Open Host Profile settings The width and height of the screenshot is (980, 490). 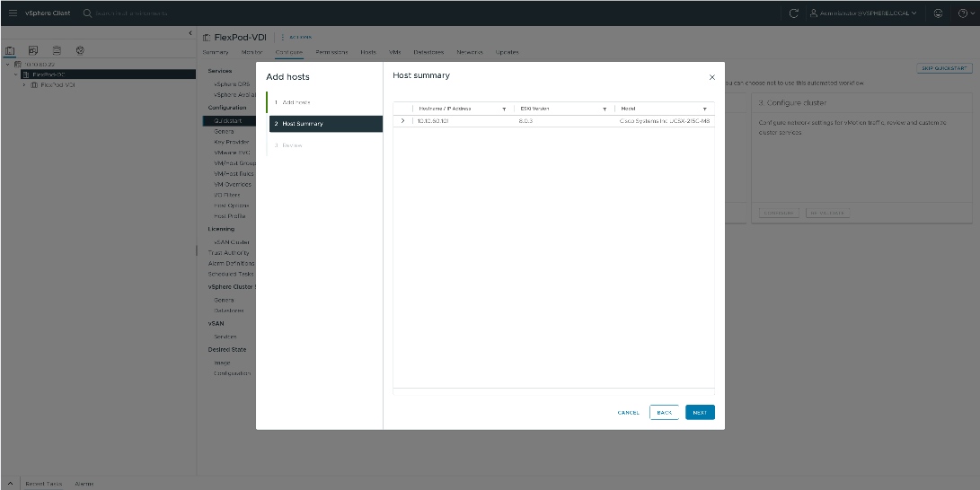pyautogui.click(x=229, y=216)
